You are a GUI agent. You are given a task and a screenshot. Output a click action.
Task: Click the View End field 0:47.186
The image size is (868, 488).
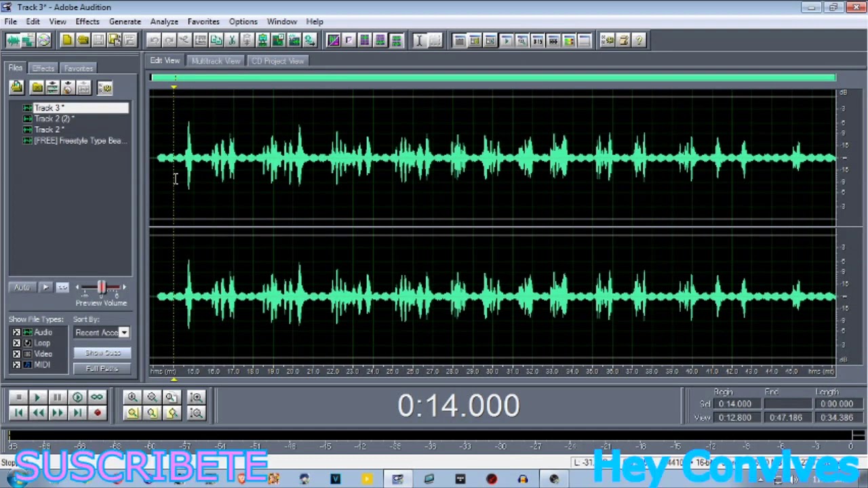tap(787, 418)
